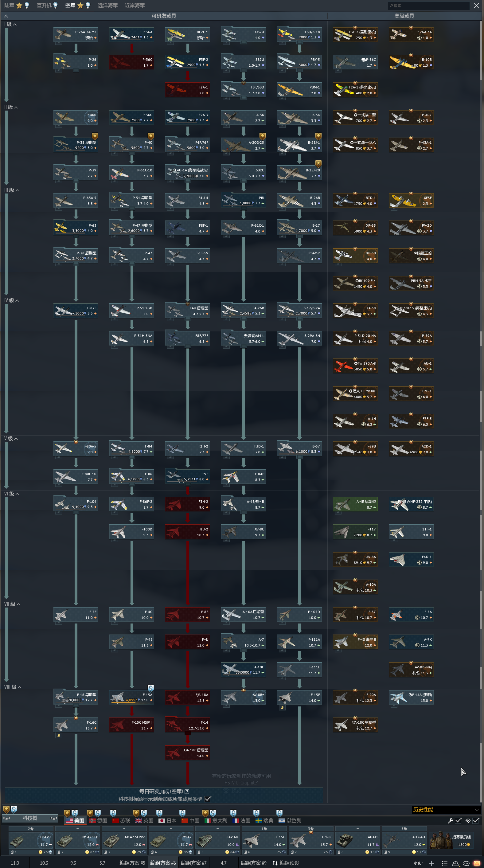Select the F-4S 鬼怪 II premium jet

pyautogui.click(x=355, y=642)
